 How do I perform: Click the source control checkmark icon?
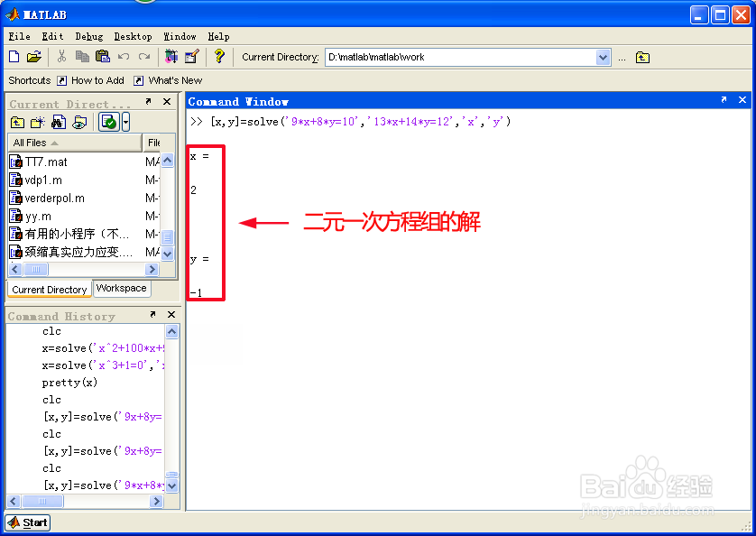coord(109,122)
